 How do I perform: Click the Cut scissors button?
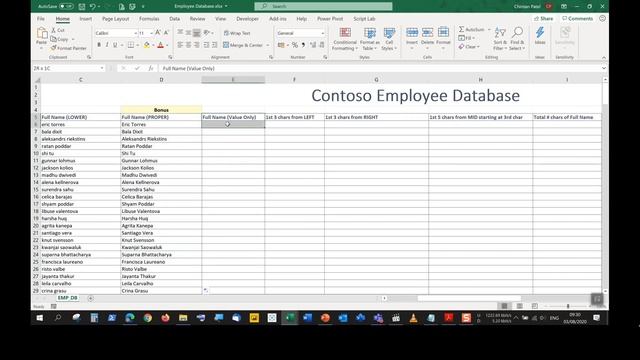click(x=58, y=30)
